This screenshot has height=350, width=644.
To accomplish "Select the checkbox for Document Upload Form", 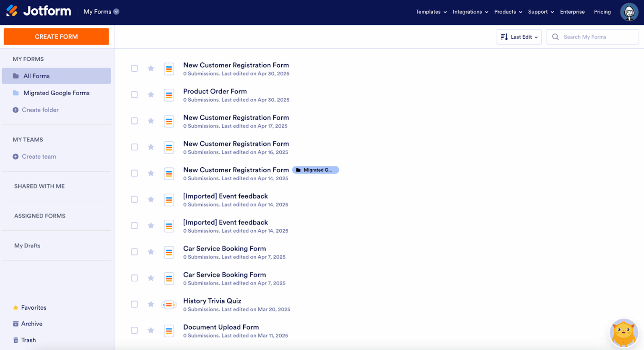I will (134, 330).
